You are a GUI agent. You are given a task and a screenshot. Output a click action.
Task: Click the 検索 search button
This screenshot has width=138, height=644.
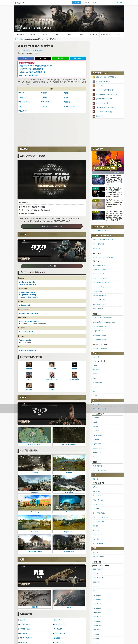pyautogui.click(x=120, y=3)
